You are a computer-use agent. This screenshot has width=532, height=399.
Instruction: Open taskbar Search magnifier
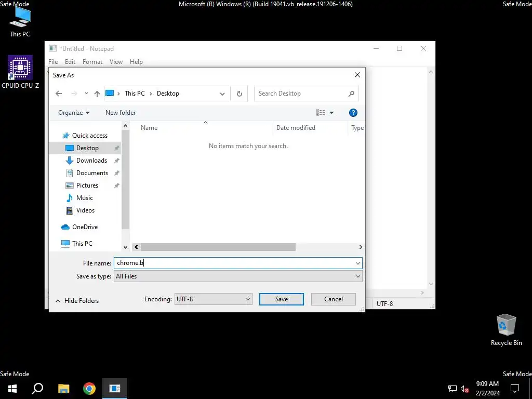(x=37, y=389)
